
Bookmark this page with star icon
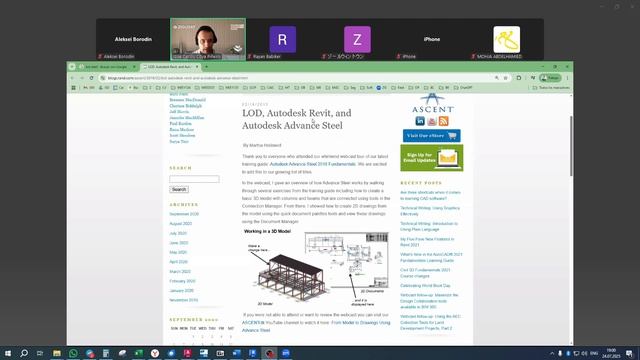(x=506, y=78)
